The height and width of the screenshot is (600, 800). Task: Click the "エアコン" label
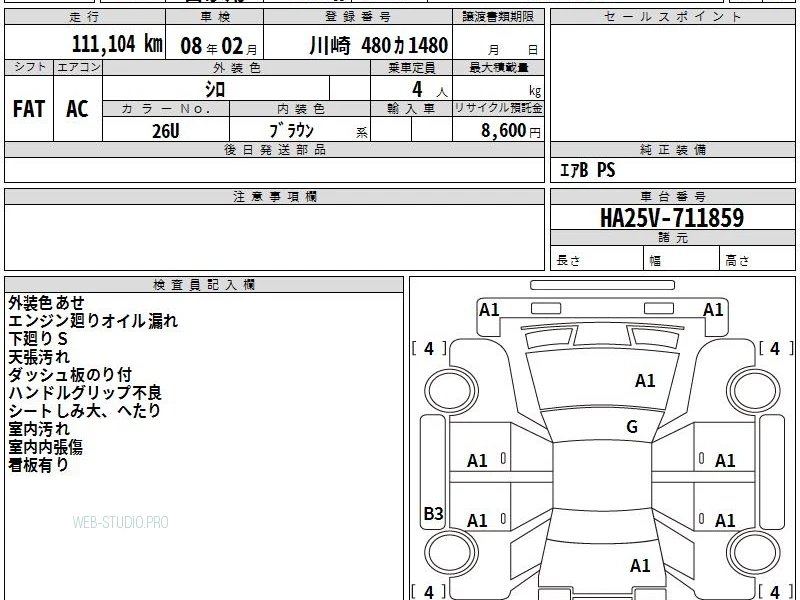click(x=78, y=67)
